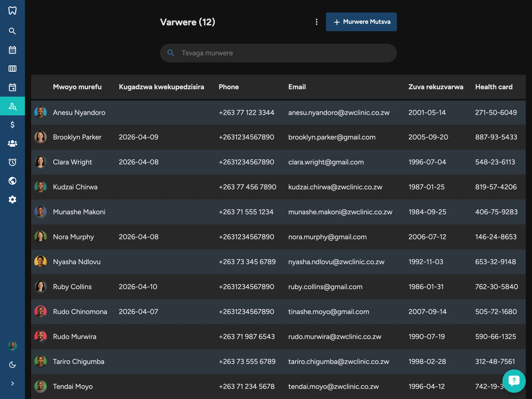Select the active patients sidebar tab
The height and width of the screenshot is (399, 532).
click(x=12, y=106)
